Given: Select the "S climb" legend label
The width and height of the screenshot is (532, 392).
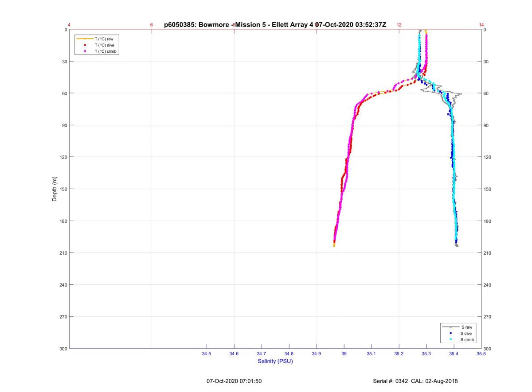Looking at the screenshot, I should (x=468, y=339).
